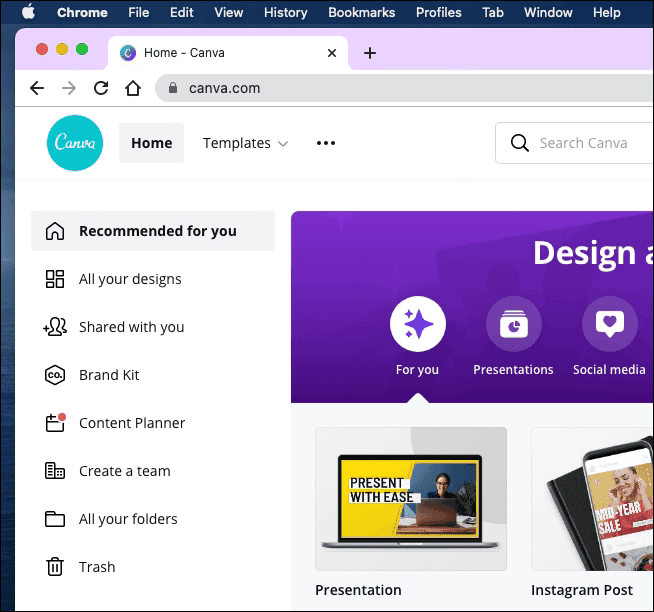This screenshot has width=654, height=612.
Task: Open the Bookmarks menu
Action: [x=362, y=13]
